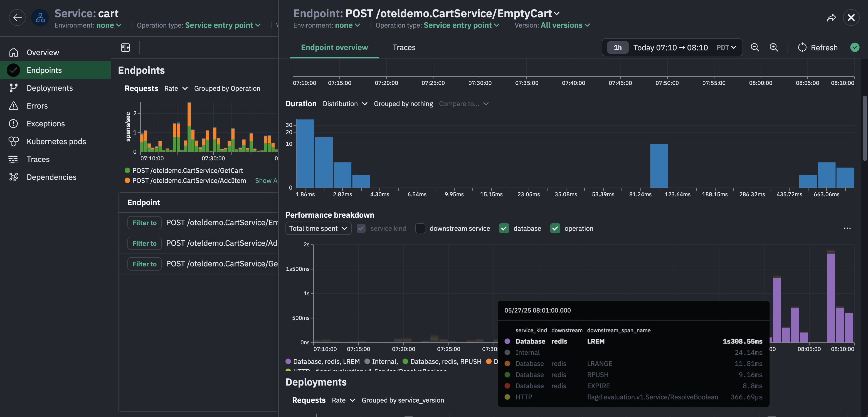The image size is (868, 417).
Task: Uncheck the database checkbox
Action: point(504,228)
